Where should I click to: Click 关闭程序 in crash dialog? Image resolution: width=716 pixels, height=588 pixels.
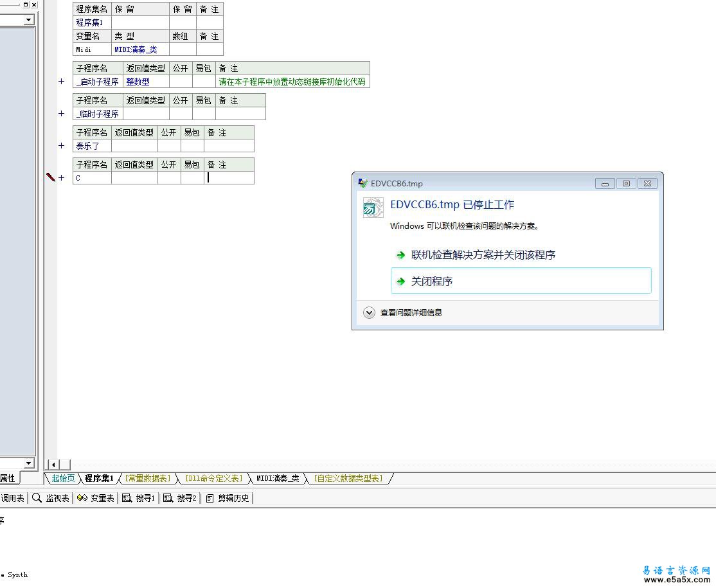click(x=521, y=281)
